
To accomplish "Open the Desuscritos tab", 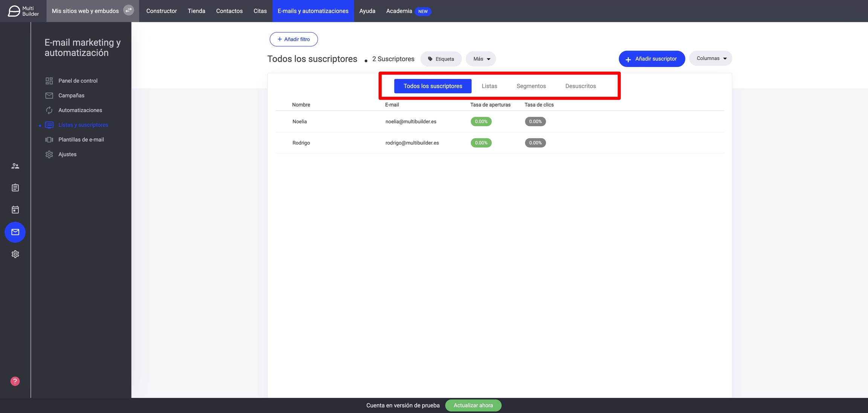I will pos(580,86).
